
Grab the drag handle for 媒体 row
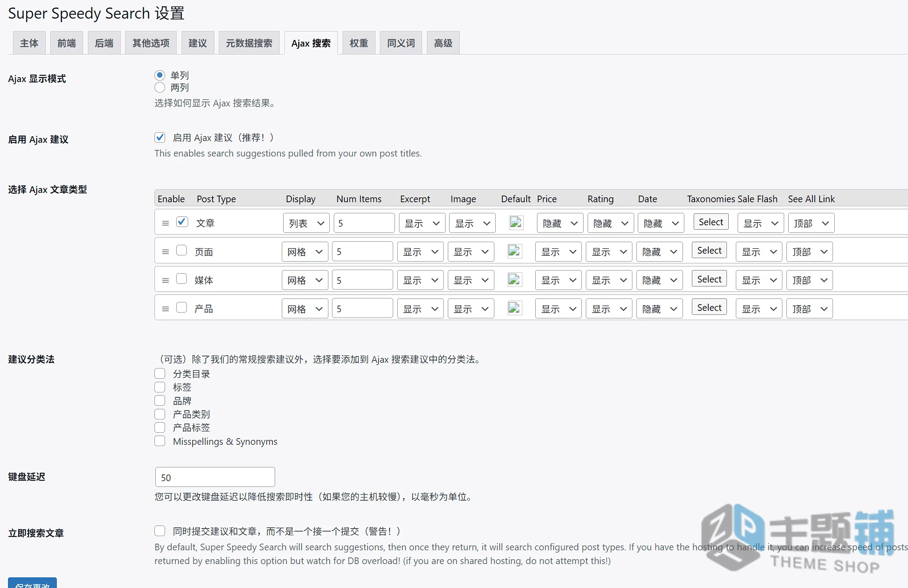166,280
